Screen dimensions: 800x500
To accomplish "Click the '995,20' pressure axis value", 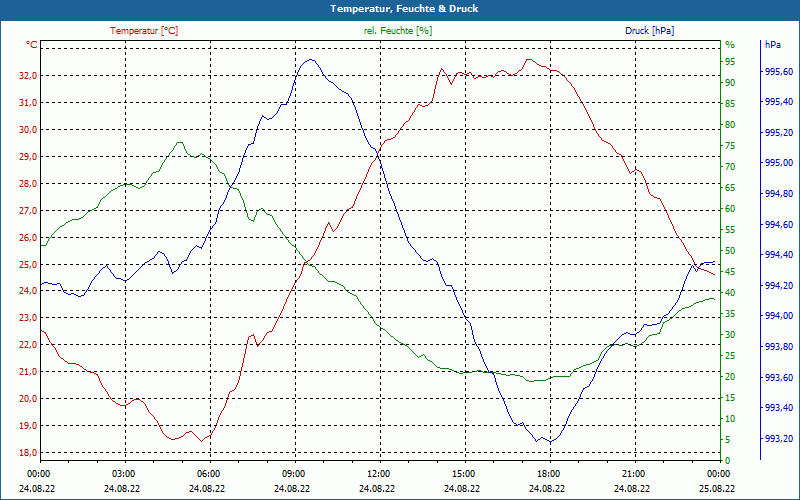I will [779, 133].
